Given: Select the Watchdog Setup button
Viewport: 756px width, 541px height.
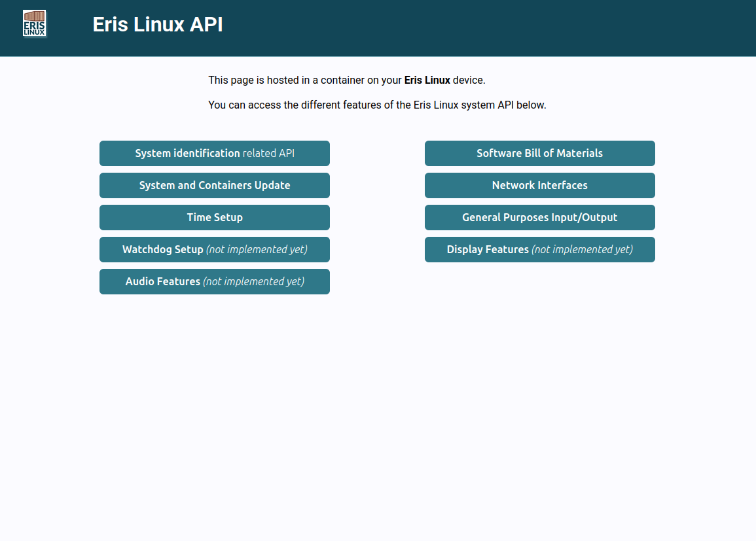Looking at the screenshot, I should coord(215,249).
